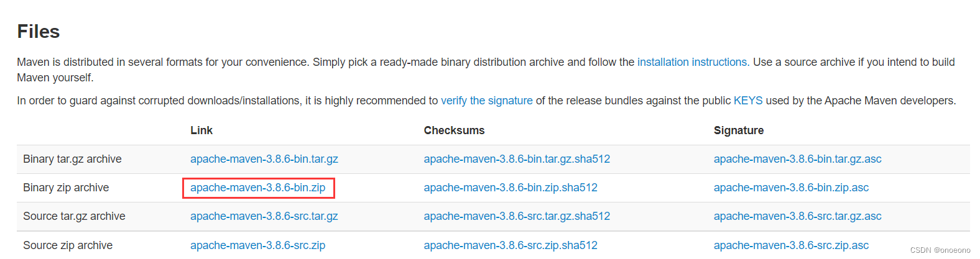Get the src.zip.asc signature file
980x259 pixels.
791,245
